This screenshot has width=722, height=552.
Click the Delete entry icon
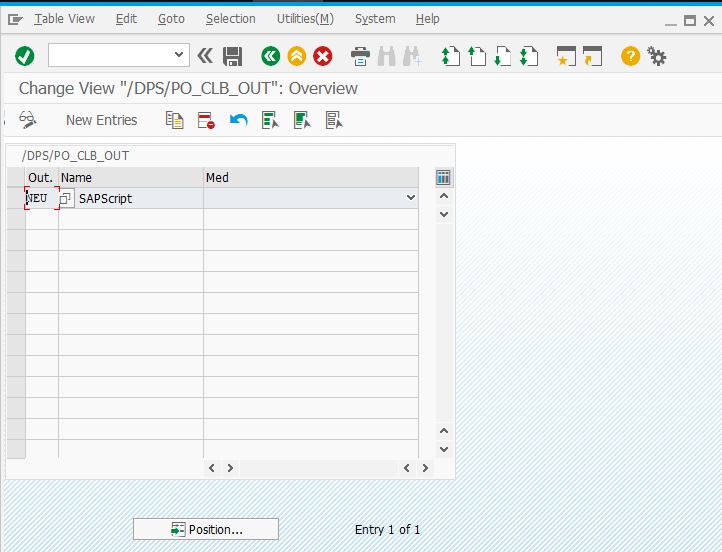(206, 120)
